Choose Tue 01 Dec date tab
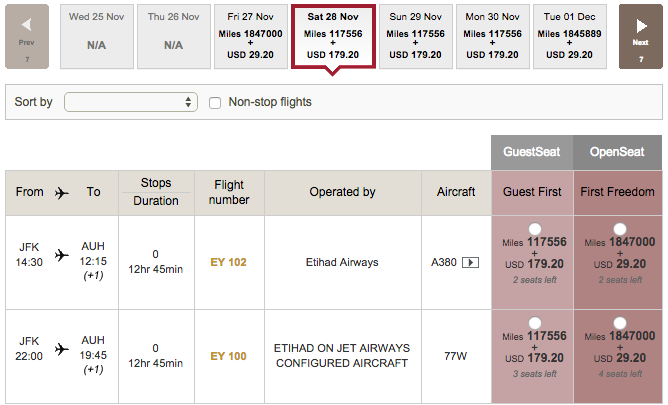 [570, 37]
